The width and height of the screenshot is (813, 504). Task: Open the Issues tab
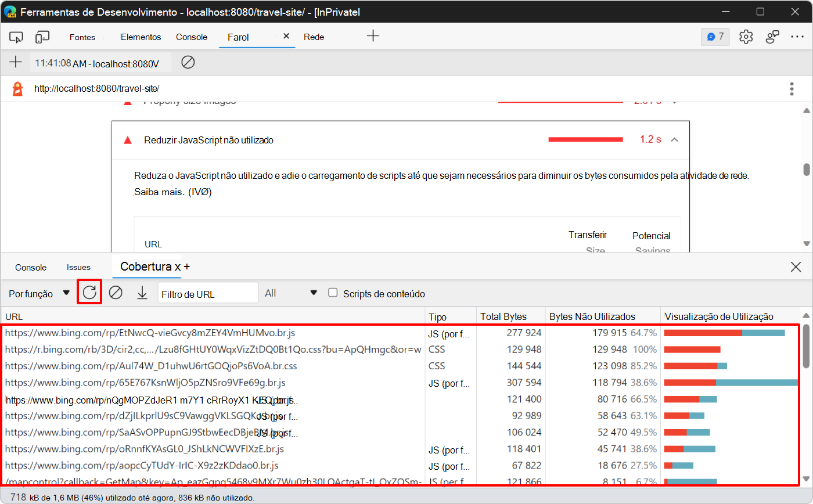tap(78, 267)
